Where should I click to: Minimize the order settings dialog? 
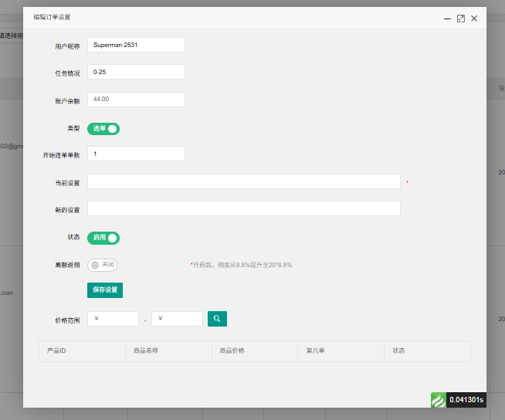[x=447, y=19]
